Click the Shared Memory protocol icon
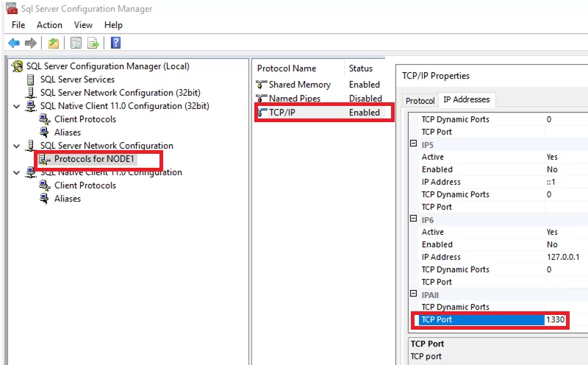 (262, 85)
